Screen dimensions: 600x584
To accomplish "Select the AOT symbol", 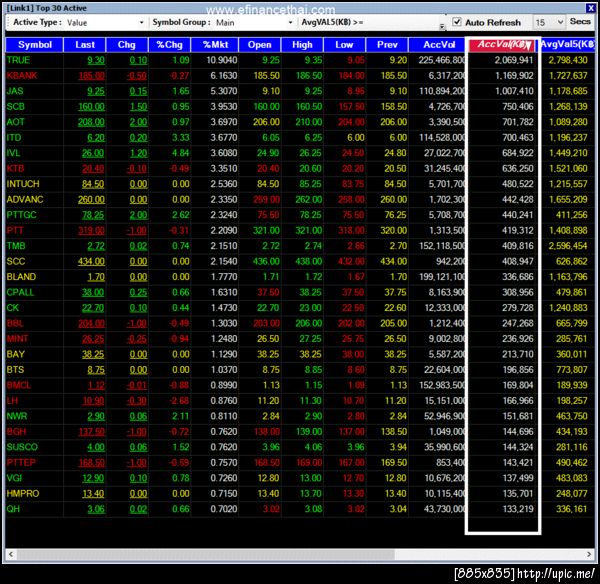I will click(x=15, y=122).
